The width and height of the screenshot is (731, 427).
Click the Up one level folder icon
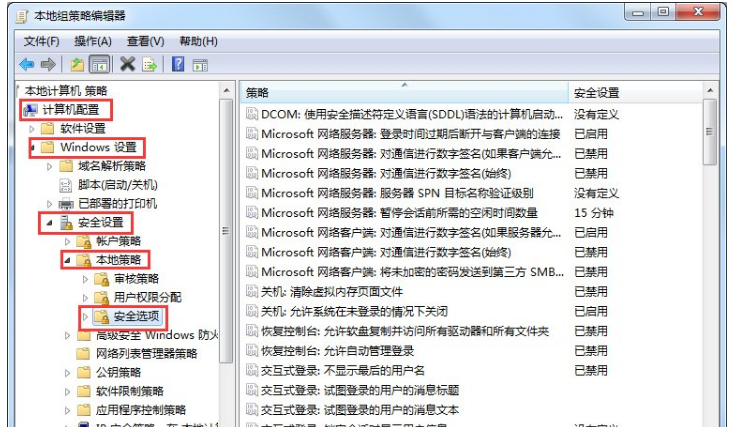coord(77,64)
